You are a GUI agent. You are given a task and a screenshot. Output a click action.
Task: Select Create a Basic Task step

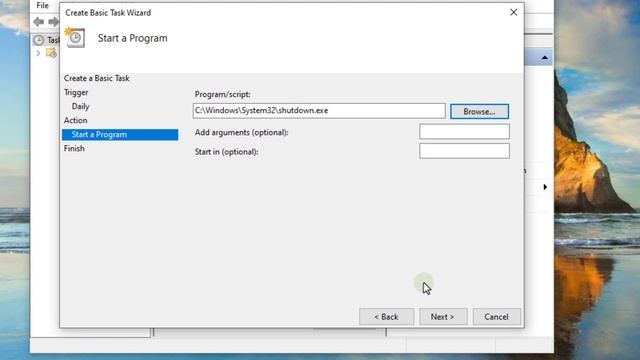click(x=96, y=78)
